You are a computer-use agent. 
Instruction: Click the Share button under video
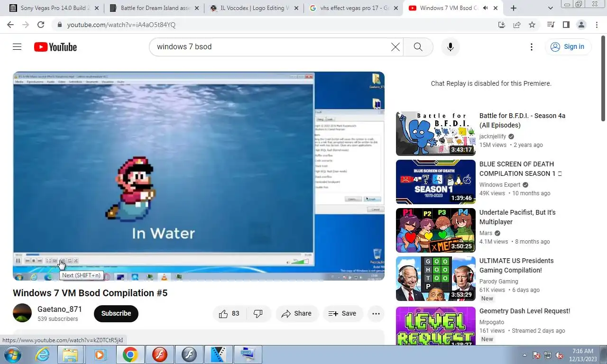tap(297, 314)
